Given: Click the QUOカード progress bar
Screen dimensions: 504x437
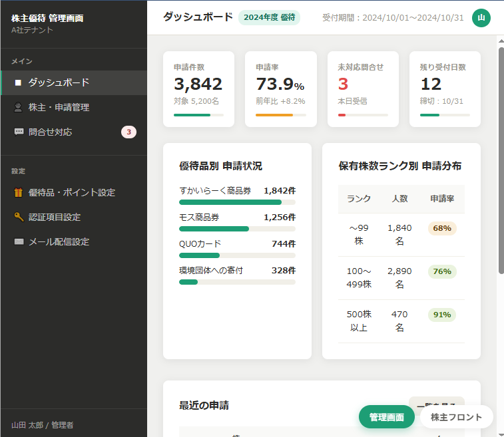Looking at the screenshot, I should click(237, 255).
